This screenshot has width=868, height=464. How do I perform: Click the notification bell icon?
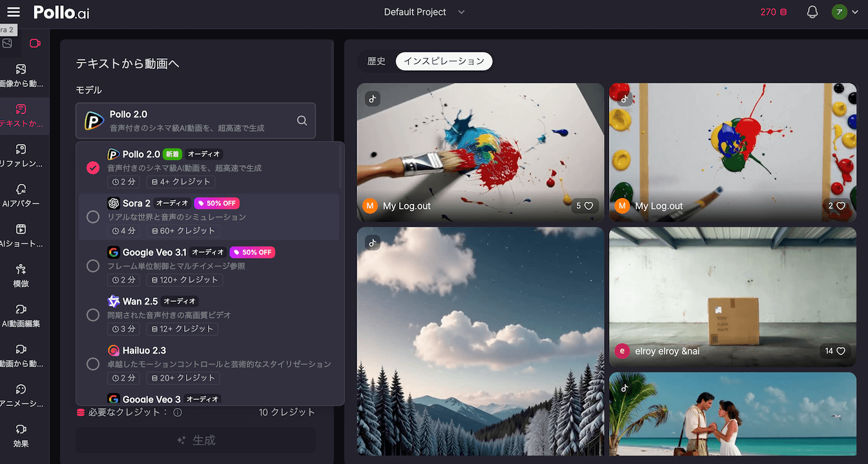pos(812,12)
